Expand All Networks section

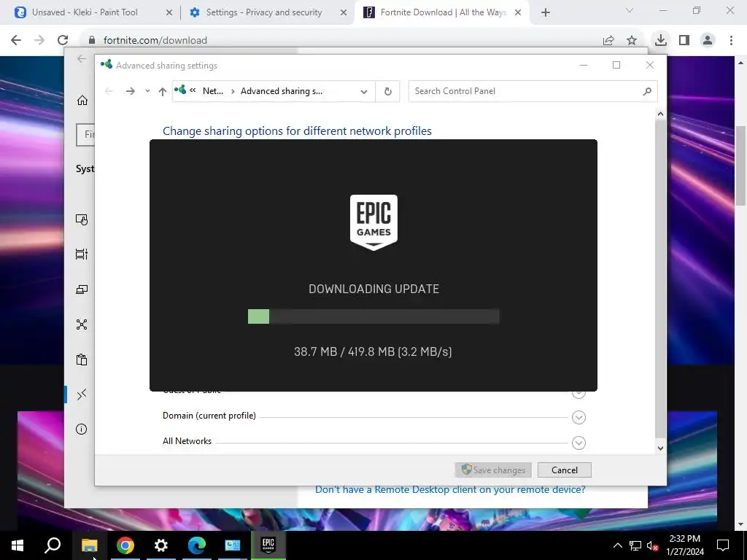click(578, 443)
